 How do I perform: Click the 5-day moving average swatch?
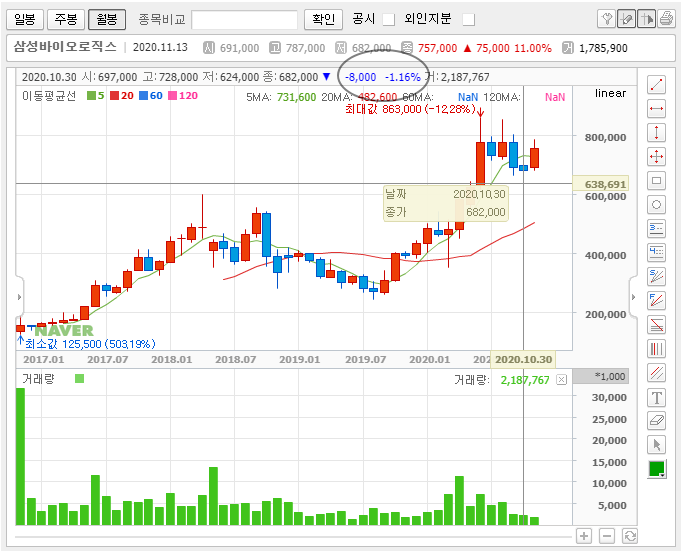91,95
